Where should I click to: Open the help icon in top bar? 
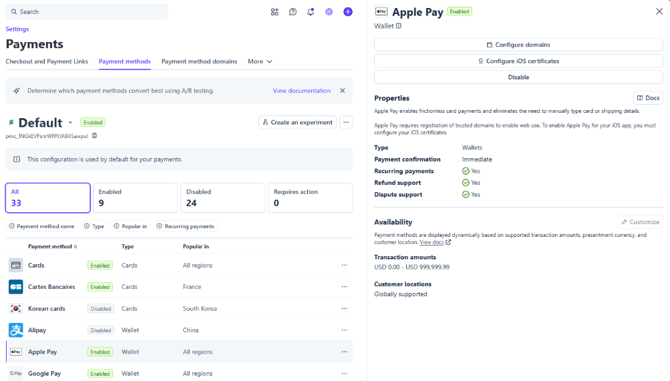click(x=293, y=12)
